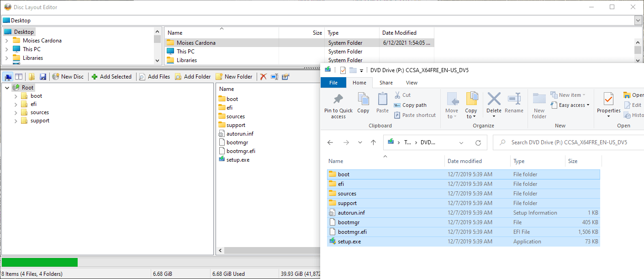
Task: Expand the sources folder in Root tree
Action: tap(16, 112)
